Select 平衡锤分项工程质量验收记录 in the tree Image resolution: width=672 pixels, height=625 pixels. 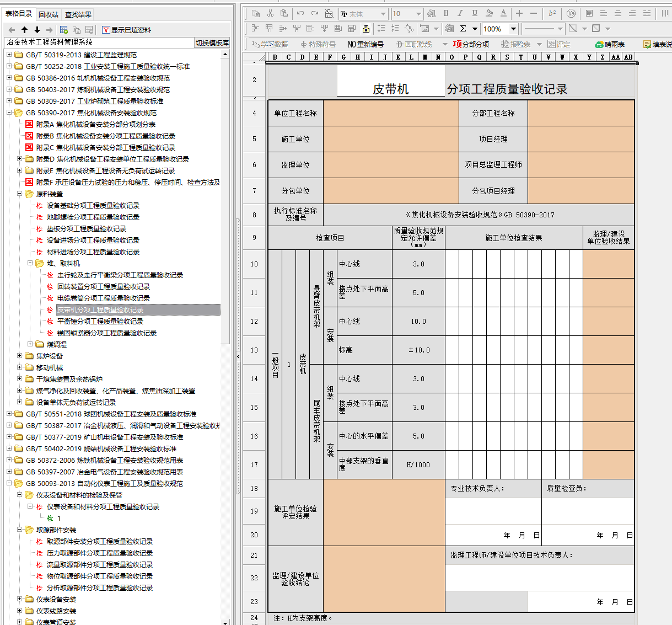point(100,321)
